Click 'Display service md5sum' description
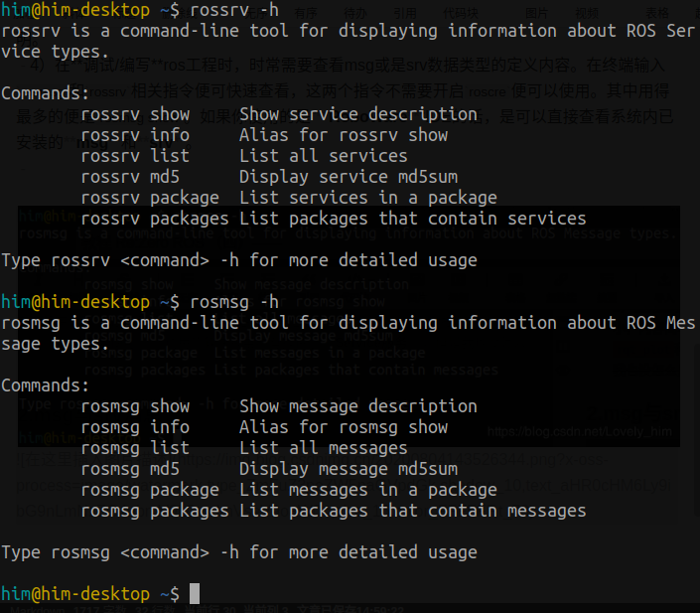The height and width of the screenshot is (613, 700). (349, 177)
